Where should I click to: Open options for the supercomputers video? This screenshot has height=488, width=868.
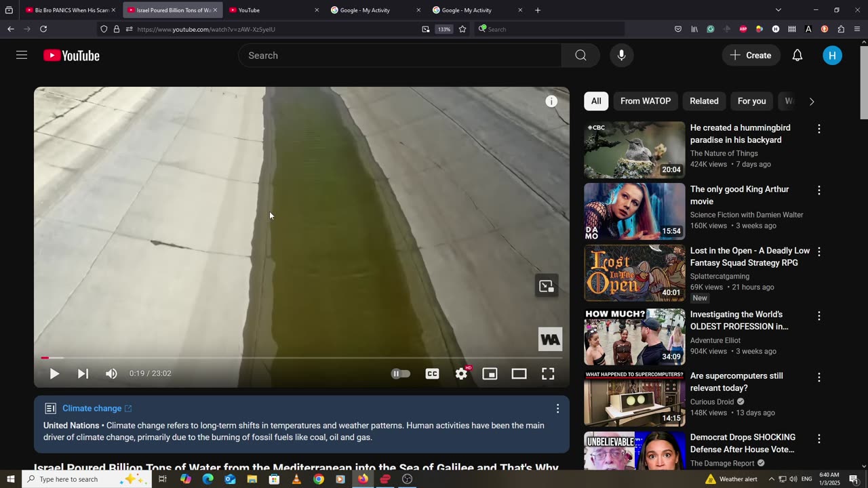pos(818,377)
